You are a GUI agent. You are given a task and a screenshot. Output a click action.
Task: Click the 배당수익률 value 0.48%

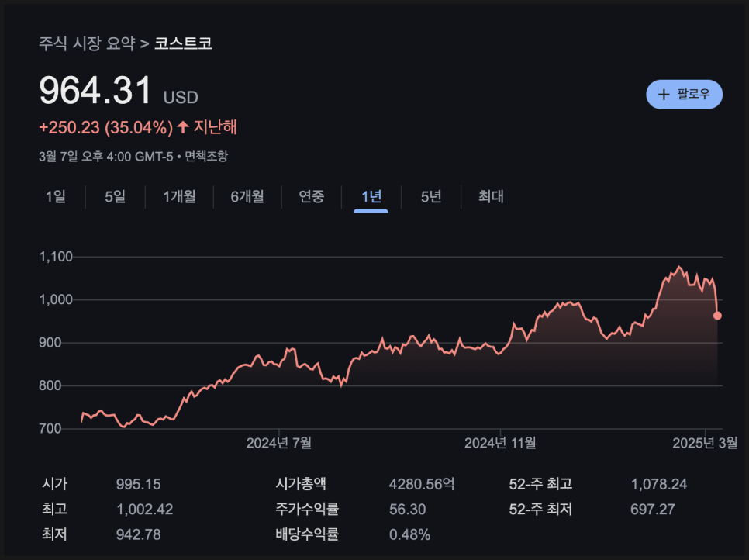410,534
